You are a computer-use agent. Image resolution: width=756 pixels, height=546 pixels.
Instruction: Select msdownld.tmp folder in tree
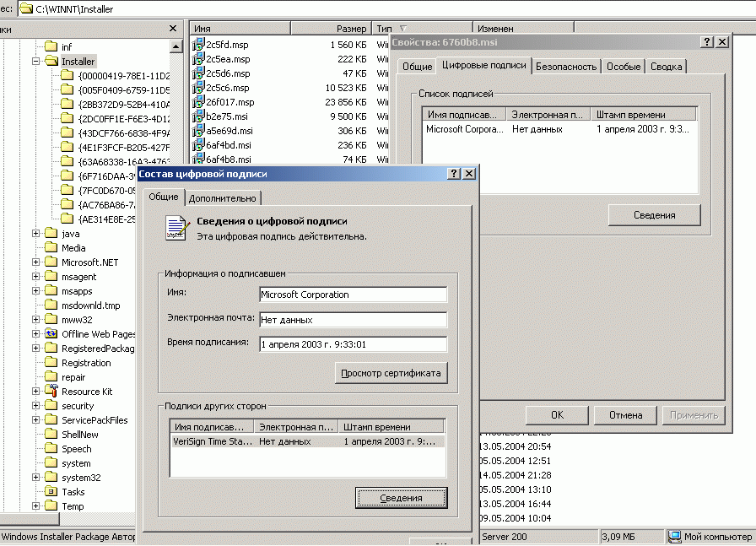click(x=90, y=305)
